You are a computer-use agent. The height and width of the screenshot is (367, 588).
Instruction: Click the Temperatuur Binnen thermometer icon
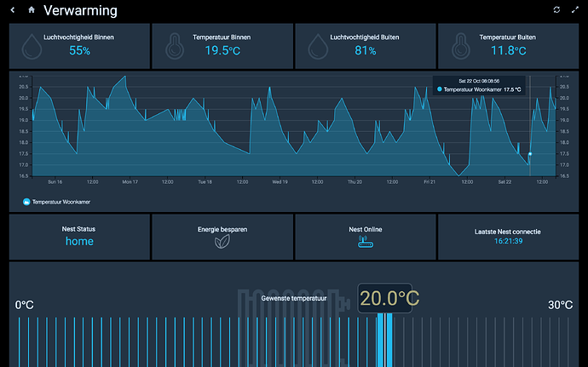coord(175,47)
